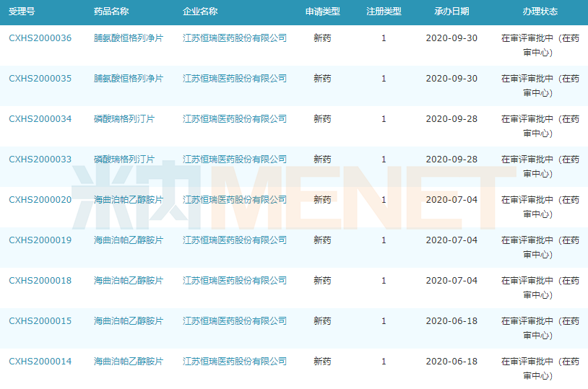Click the 药品名称 column header
Screen dimensions: 588x389
click(x=111, y=12)
